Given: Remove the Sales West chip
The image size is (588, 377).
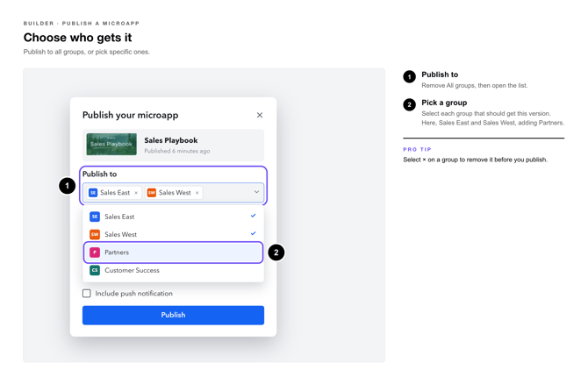Looking at the screenshot, I should [197, 193].
